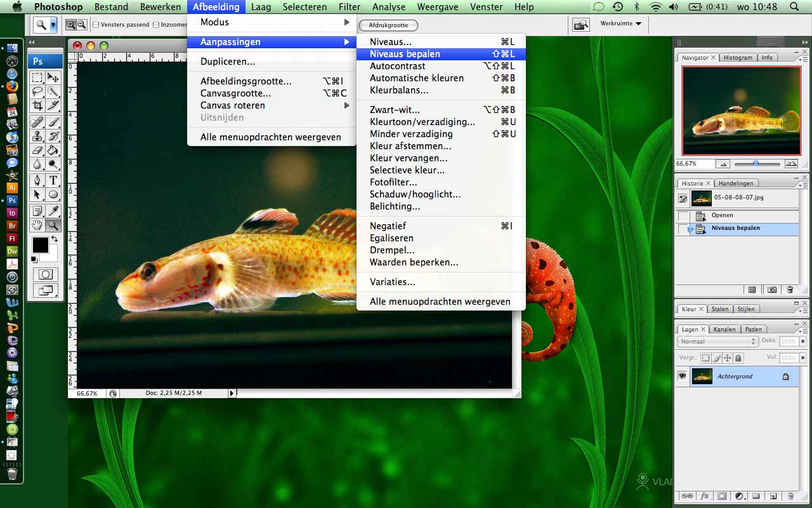Select the Clone Stamp tool
The height and width of the screenshot is (508, 812).
(37, 136)
